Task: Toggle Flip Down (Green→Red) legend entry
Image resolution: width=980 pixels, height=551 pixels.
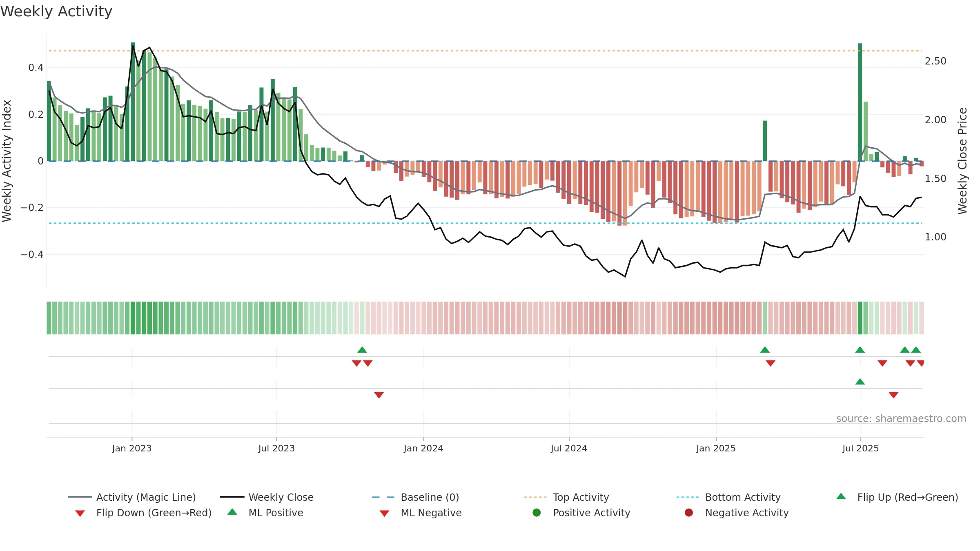Action: click(143, 513)
